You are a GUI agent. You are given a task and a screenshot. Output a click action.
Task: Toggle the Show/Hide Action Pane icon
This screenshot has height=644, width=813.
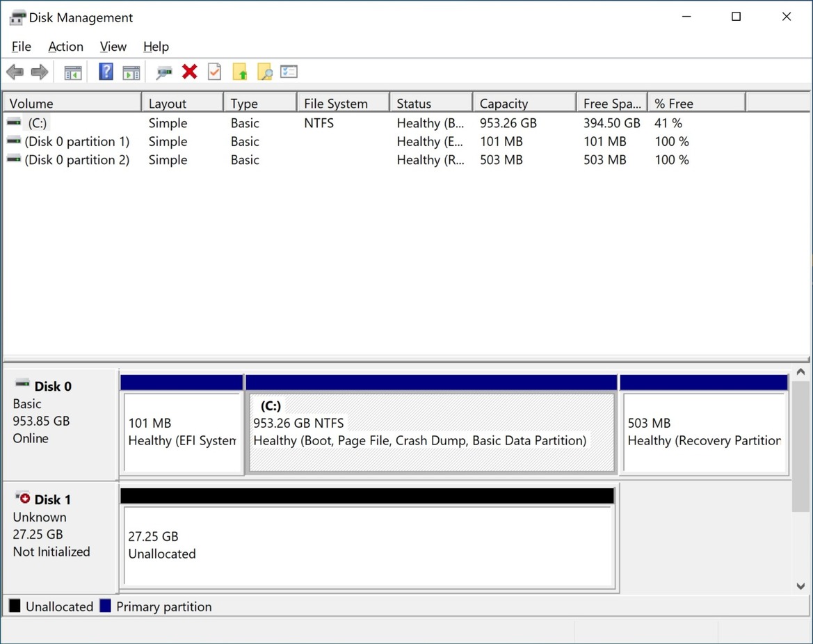tap(131, 72)
